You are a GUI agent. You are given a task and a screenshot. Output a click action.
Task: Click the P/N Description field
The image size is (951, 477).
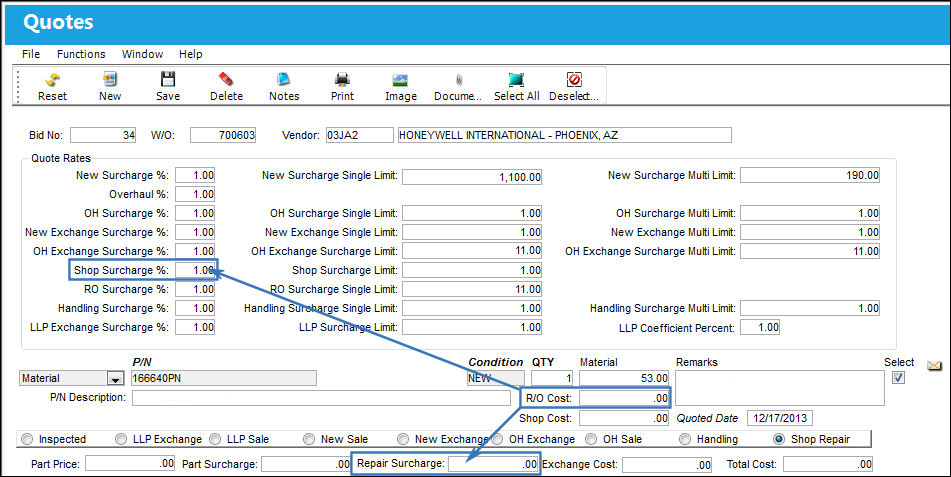(x=321, y=398)
